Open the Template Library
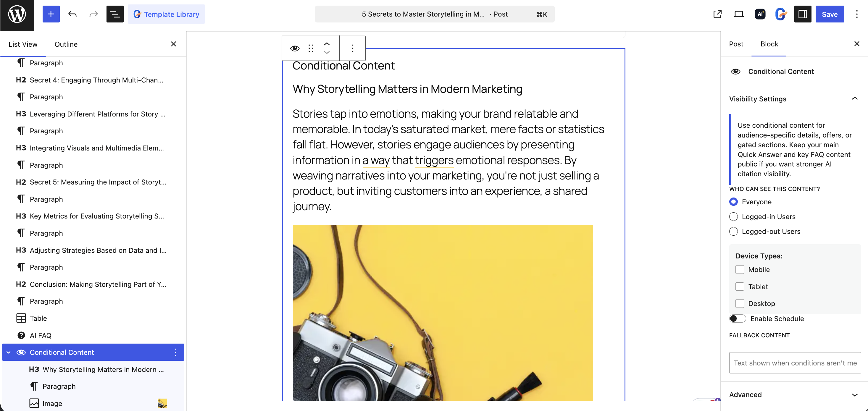Viewport: 868px width, 411px height. coord(166,14)
